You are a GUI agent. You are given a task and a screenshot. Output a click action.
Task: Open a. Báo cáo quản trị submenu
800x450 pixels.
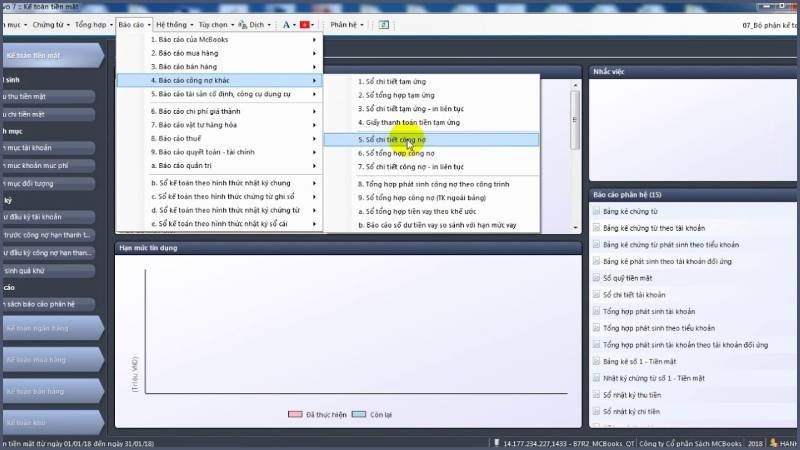[220, 166]
